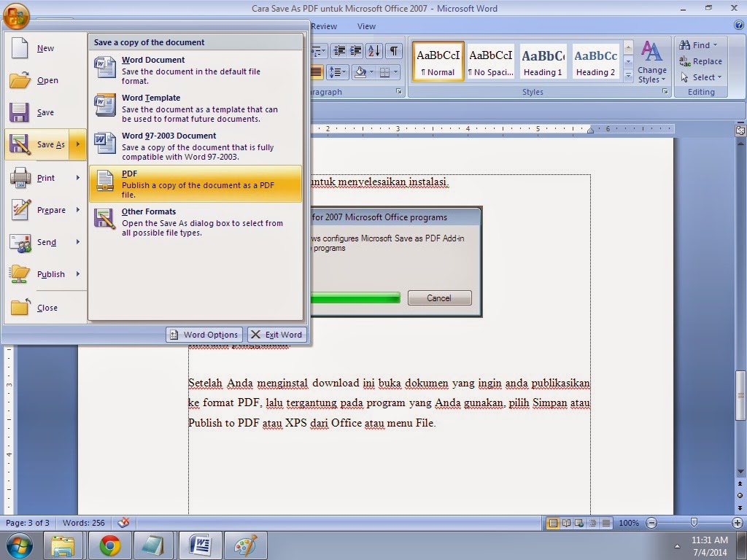Open Microsoft Office Word Help icon
This screenshot has height=560, width=747.
[x=740, y=26]
